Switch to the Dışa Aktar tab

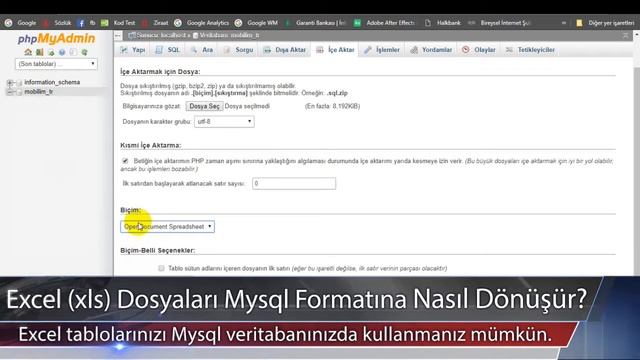pos(284,50)
